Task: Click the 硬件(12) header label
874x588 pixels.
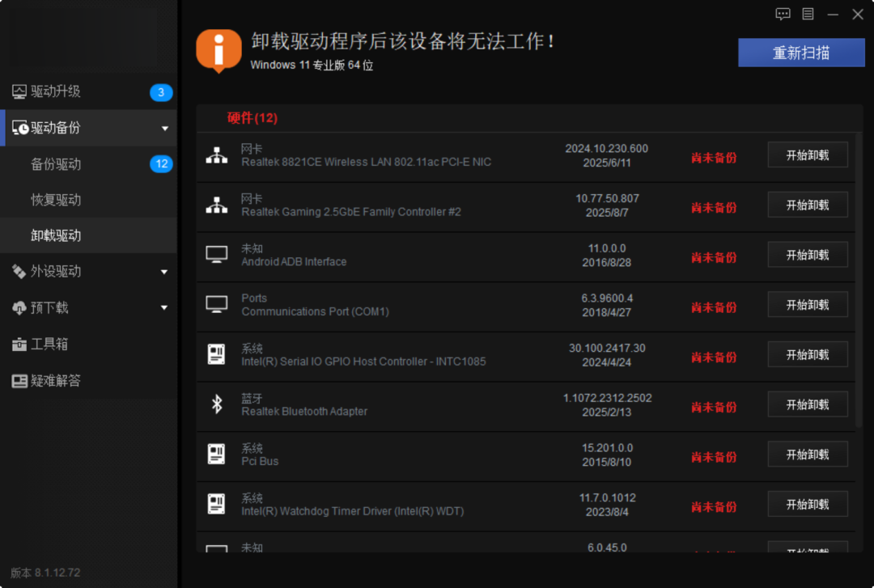Action: pyautogui.click(x=252, y=117)
